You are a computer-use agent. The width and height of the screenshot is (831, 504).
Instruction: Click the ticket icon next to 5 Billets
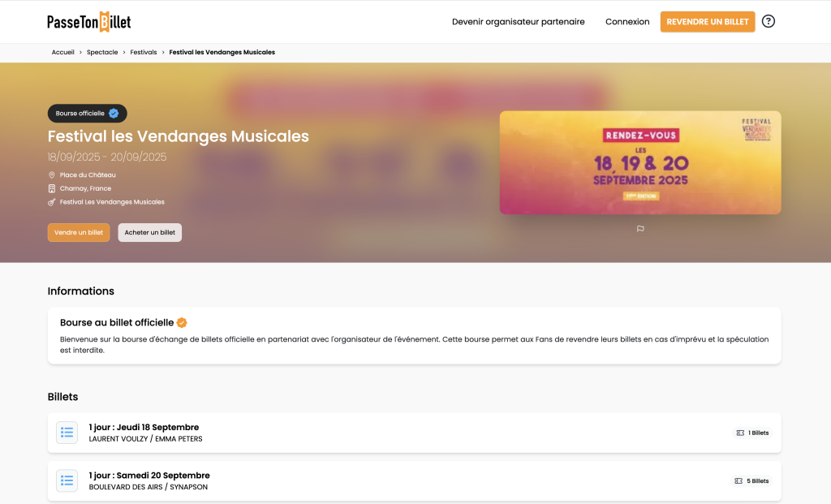[738, 481]
